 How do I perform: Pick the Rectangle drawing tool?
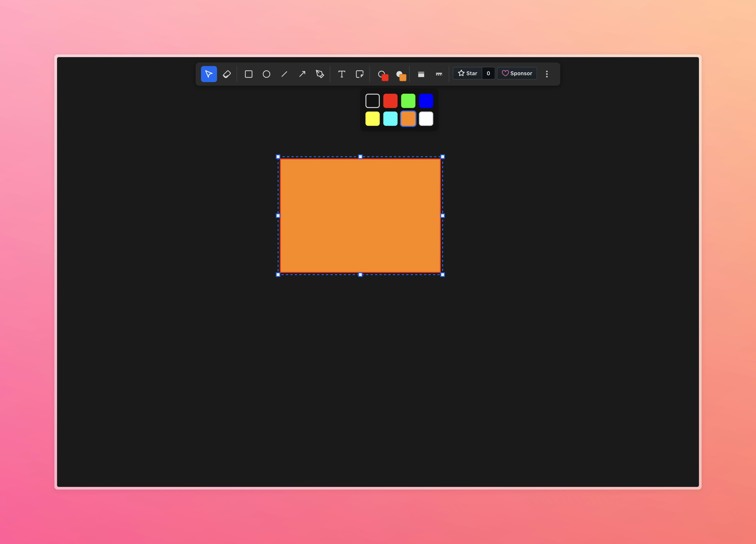point(249,74)
